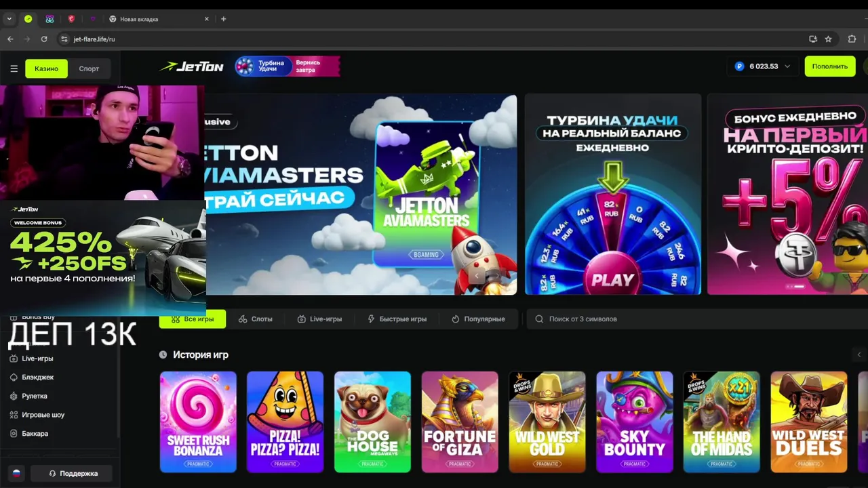868x488 pixels.
Task: Click the ruble currency icon by balance
Action: pos(739,66)
